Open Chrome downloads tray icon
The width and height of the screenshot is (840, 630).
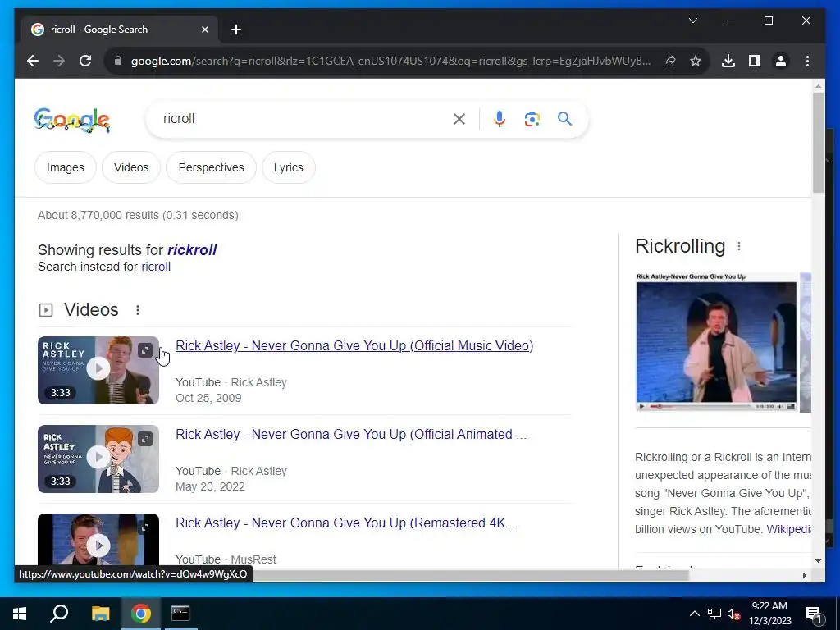pos(728,61)
